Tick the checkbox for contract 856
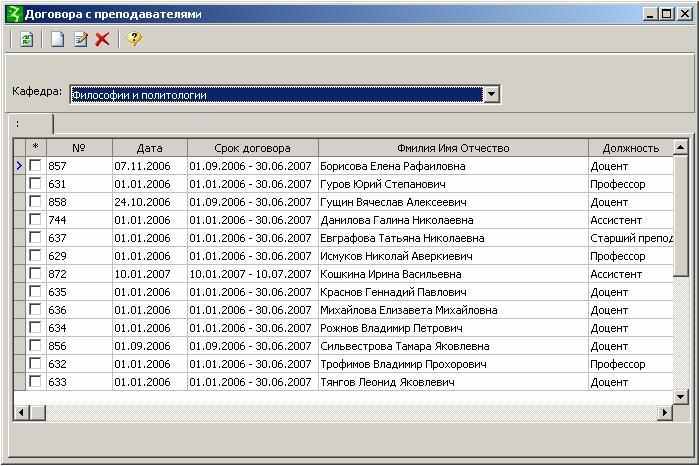Screen dimensions: 699x466 tap(35, 345)
